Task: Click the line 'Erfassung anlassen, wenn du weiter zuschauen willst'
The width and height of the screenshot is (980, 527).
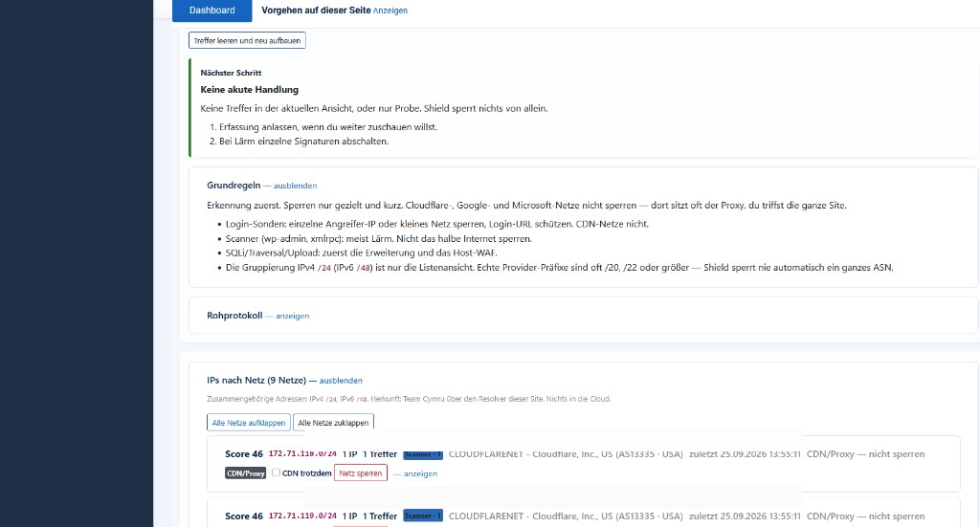Action: click(x=328, y=127)
